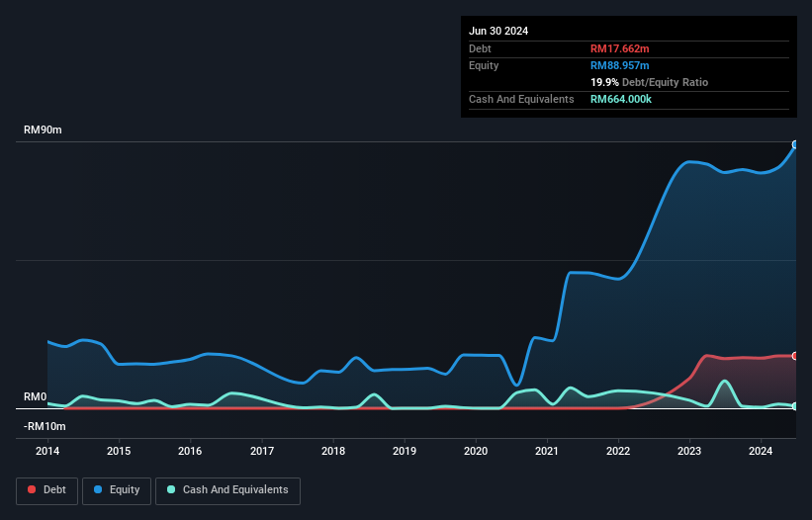Toggle the Equity legend button
The height and width of the screenshot is (520, 812).
click(117, 490)
